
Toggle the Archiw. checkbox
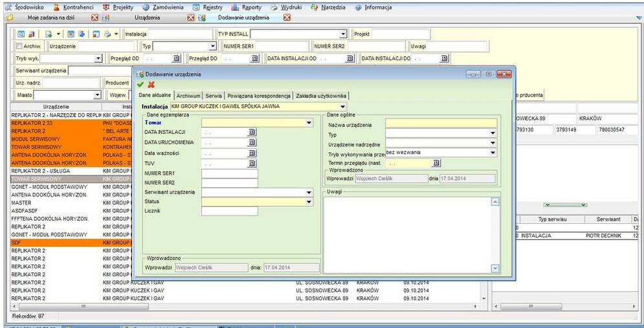click(x=19, y=47)
